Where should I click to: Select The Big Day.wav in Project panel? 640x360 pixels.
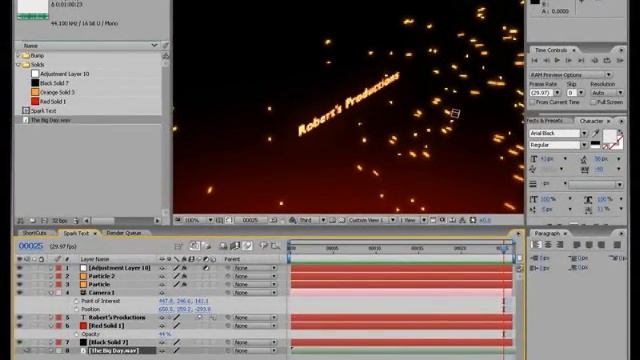51,120
